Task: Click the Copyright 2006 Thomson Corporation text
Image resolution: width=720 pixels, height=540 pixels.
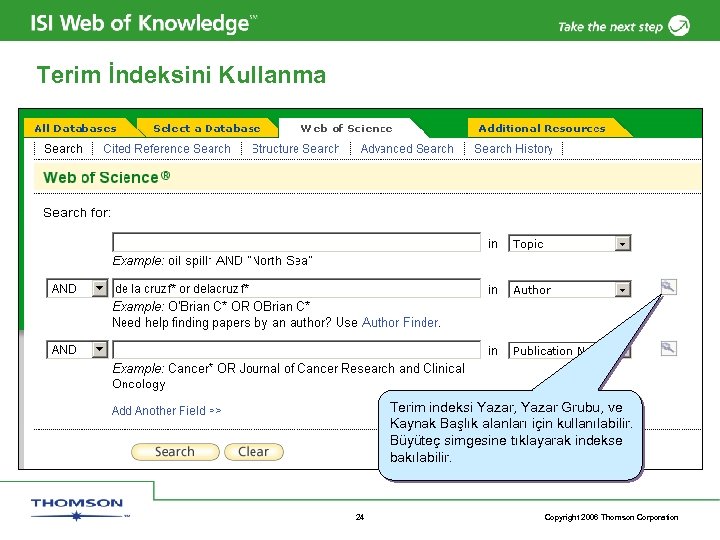Action: coord(611,517)
